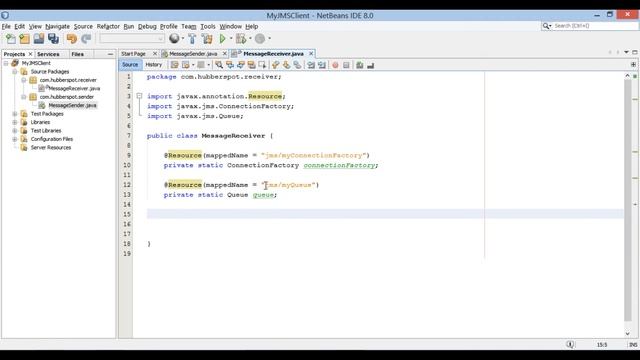Open the Profile Project dropdown arrow
Image resolution: width=640 pixels, height=360 pixels.
click(269, 38)
